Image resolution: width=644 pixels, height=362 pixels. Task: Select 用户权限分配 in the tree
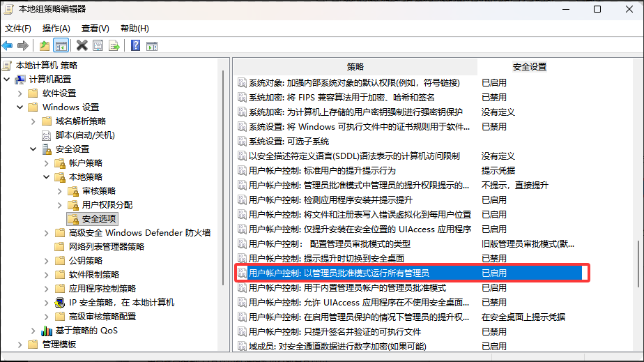[x=107, y=205]
